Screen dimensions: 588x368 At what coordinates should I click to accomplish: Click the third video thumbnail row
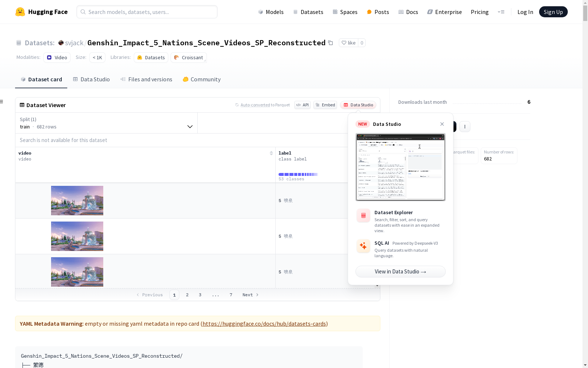click(77, 272)
